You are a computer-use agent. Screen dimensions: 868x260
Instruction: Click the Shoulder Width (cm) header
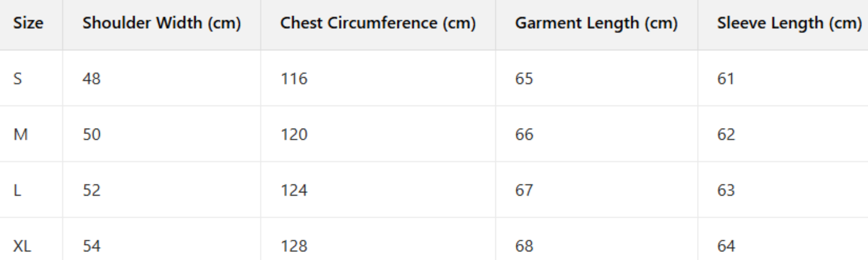point(161,23)
